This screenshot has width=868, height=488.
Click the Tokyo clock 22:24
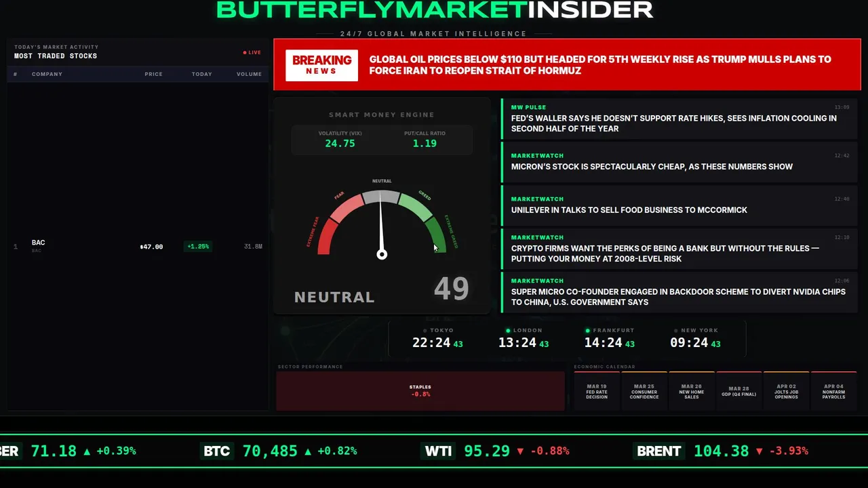[431, 343]
